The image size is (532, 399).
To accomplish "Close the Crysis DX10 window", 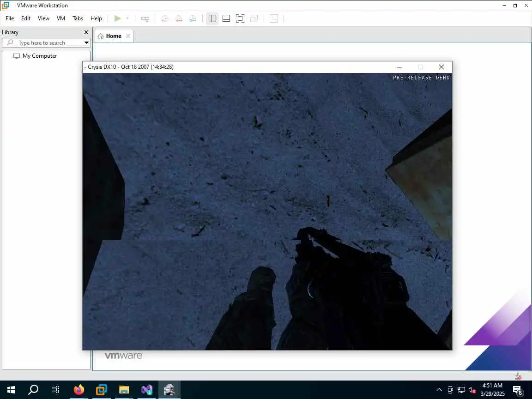I will pyautogui.click(x=441, y=67).
